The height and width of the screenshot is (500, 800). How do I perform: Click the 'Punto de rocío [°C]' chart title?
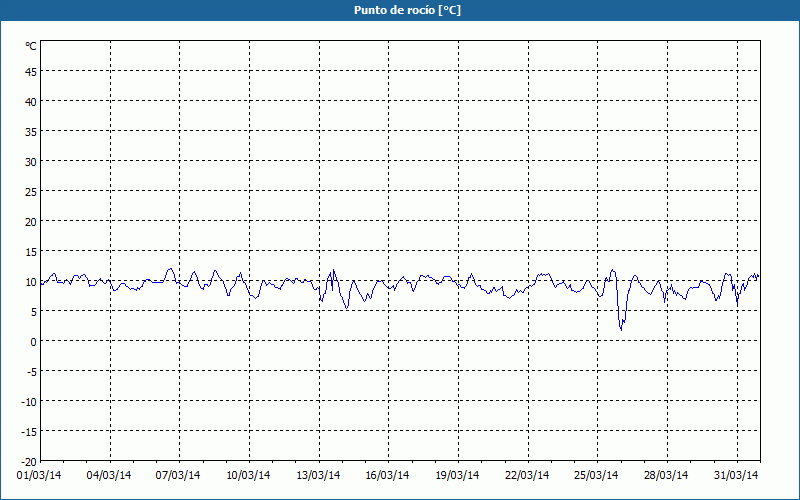[x=407, y=10]
